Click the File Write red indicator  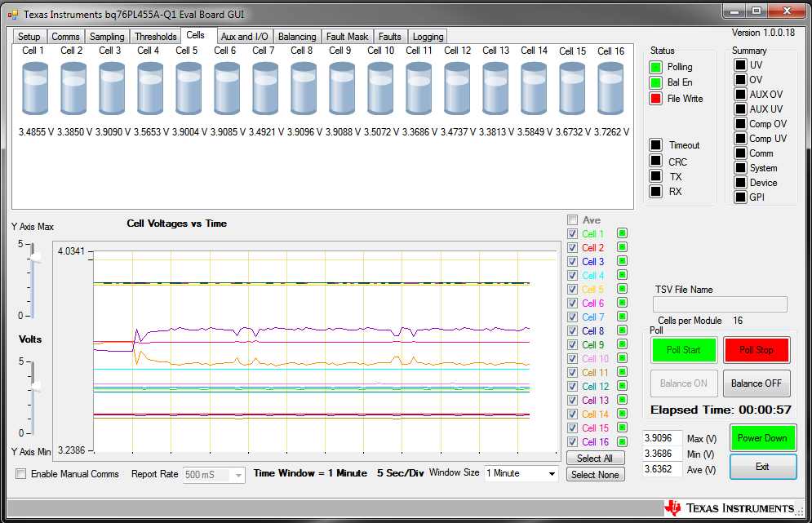pos(655,99)
